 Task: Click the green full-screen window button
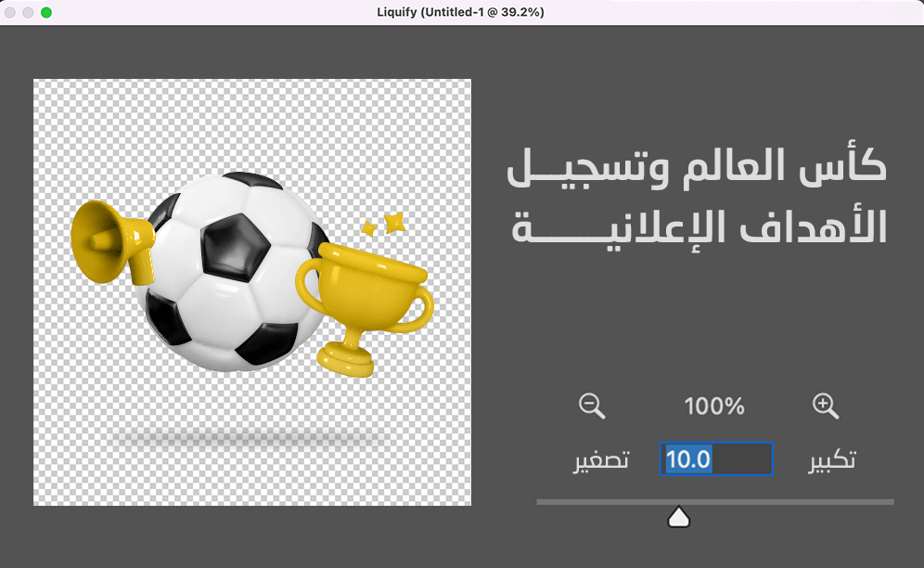coord(46,12)
